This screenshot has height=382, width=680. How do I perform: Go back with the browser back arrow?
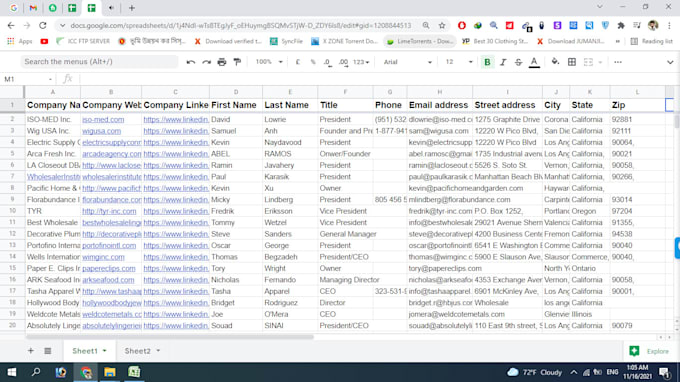pyautogui.click(x=11, y=26)
